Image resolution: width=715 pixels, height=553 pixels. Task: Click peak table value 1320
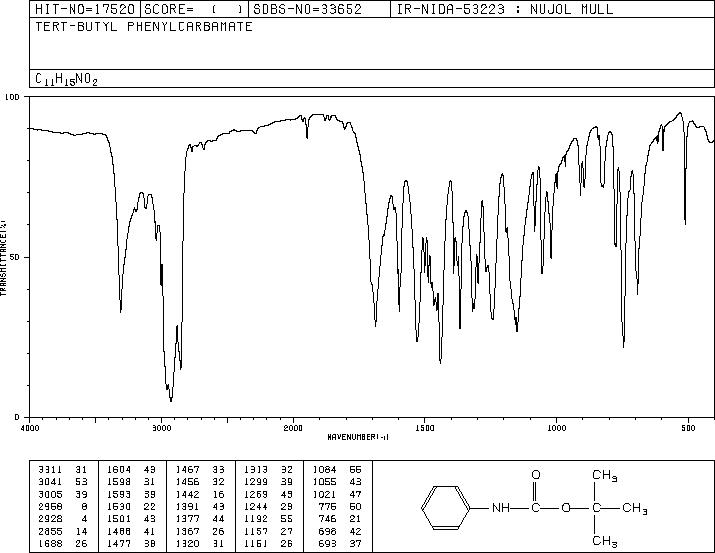[x=187, y=543]
